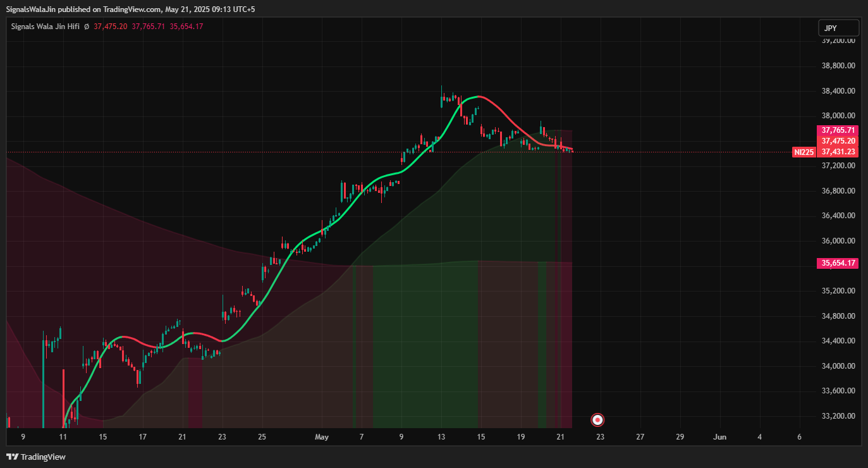Viewport: 868px width, 468px height.
Task: Click date 17 on the time axis
Action: pyautogui.click(x=143, y=437)
